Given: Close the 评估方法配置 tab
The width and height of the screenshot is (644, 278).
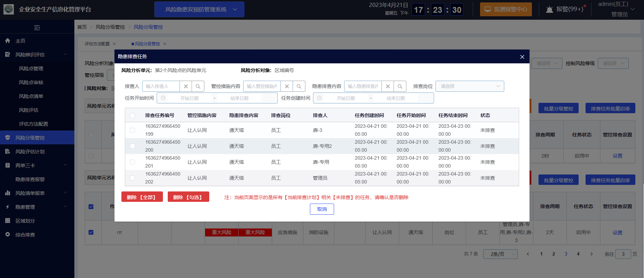Looking at the screenshot, I should (x=114, y=44).
